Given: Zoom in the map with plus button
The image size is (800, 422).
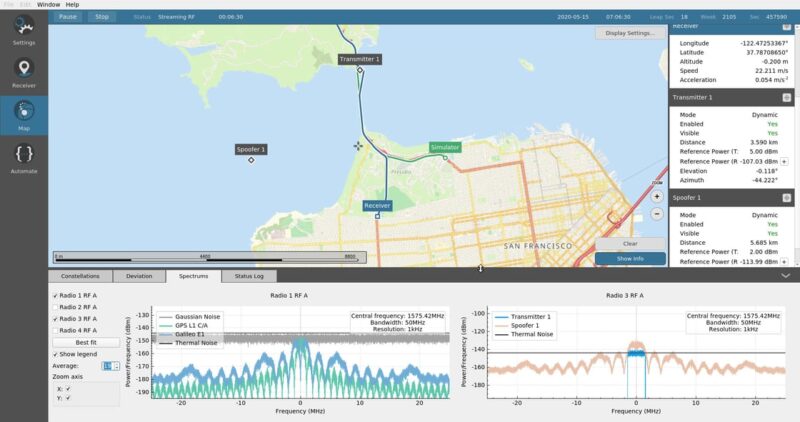Looking at the screenshot, I should coord(657,196).
